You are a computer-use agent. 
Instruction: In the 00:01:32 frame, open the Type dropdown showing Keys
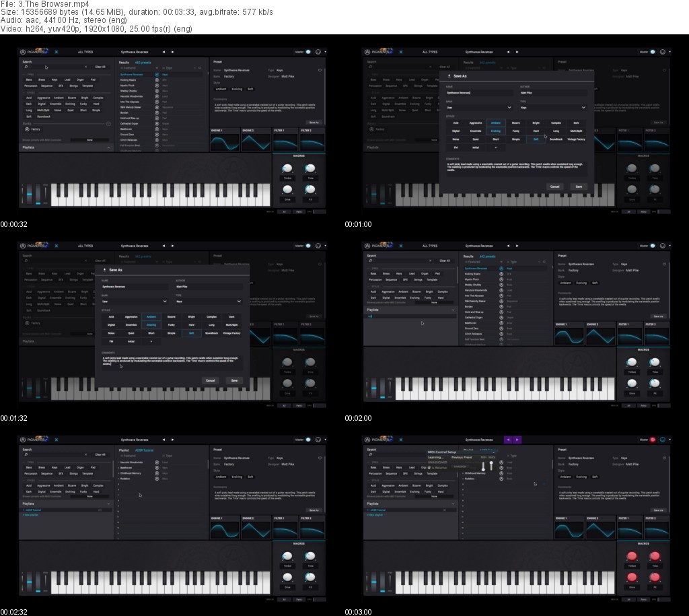click(209, 302)
